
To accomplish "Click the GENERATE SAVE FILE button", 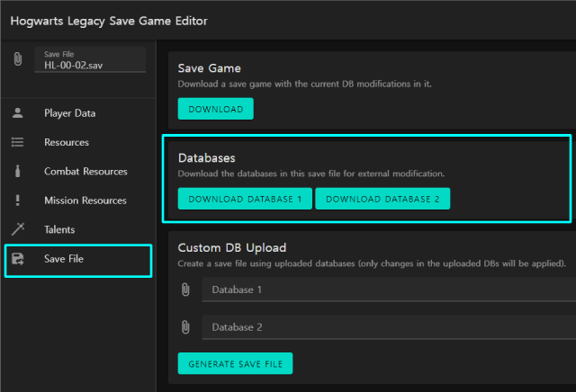I will 235,363.
